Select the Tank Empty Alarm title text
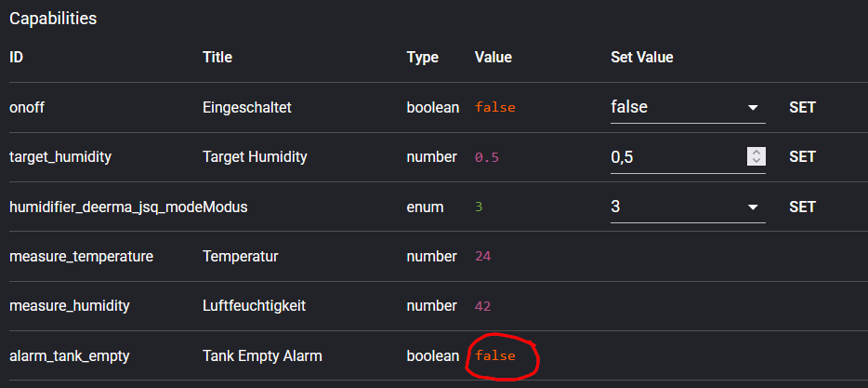The image size is (868, 388). [x=262, y=355]
